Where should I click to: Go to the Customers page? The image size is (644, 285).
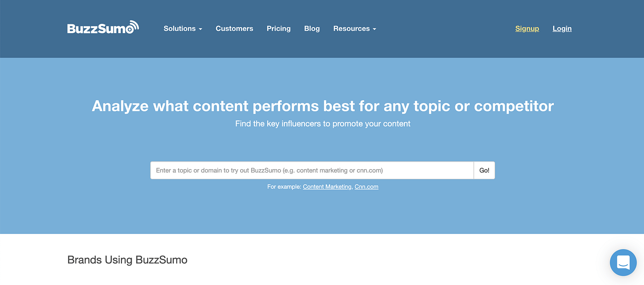(234, 28)
